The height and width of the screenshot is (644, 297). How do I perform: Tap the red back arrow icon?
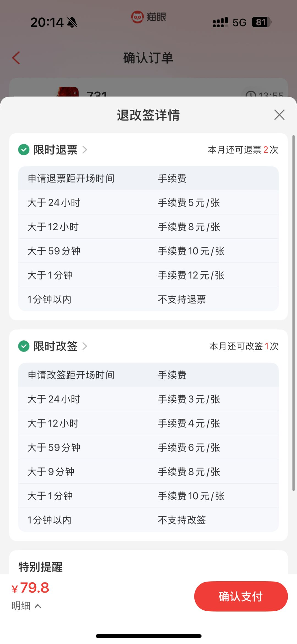tap(16, 58)
